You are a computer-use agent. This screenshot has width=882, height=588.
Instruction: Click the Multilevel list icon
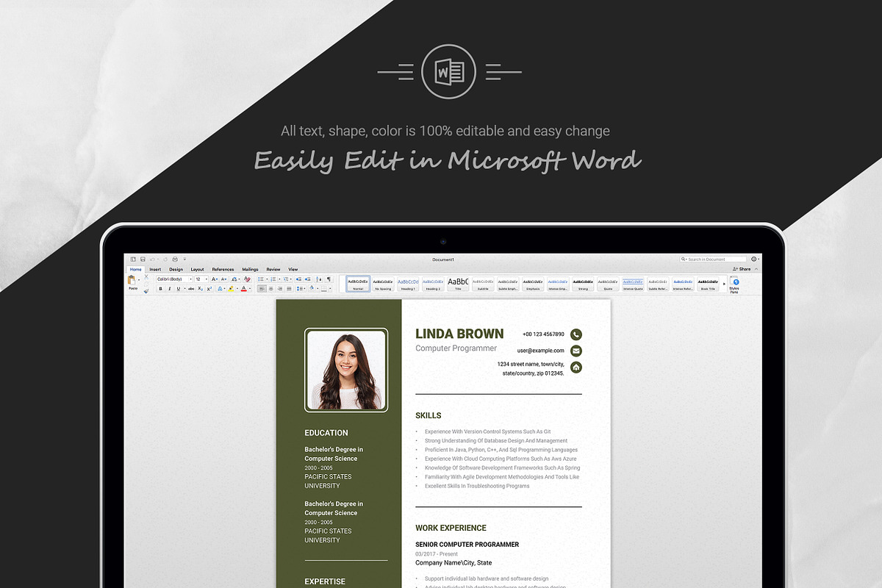pos(285,279)
